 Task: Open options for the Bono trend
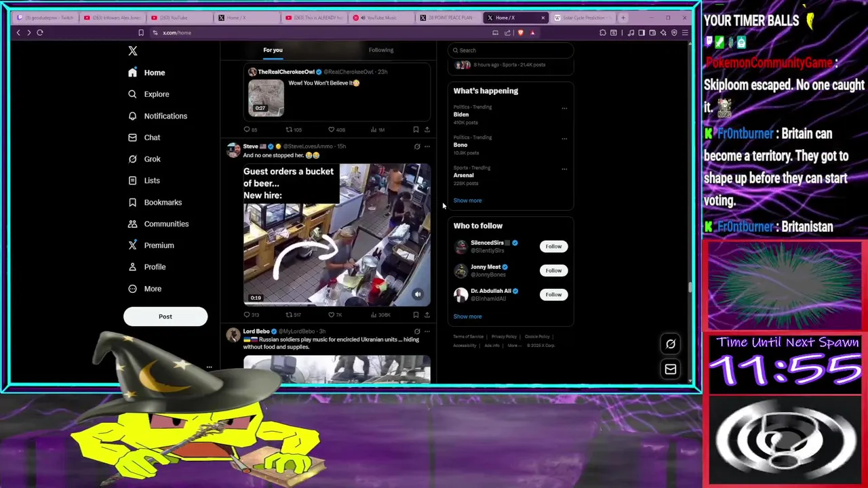click(564, 138)
